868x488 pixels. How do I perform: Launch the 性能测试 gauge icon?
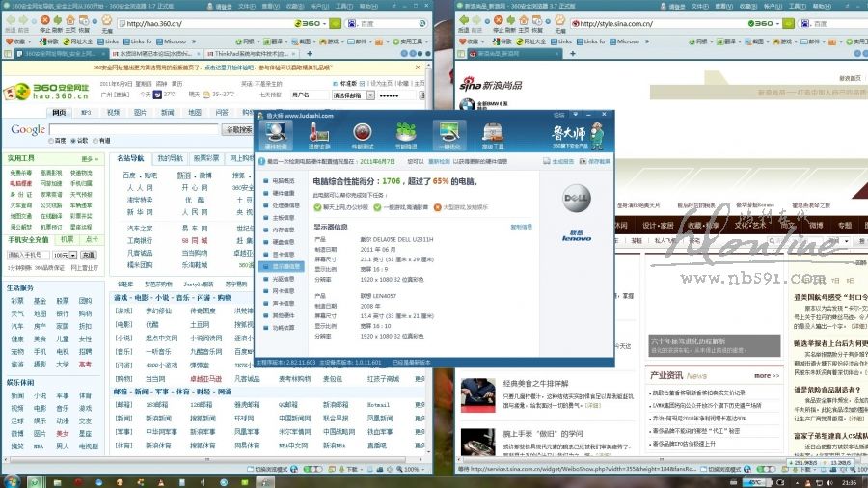pos(364,133)
